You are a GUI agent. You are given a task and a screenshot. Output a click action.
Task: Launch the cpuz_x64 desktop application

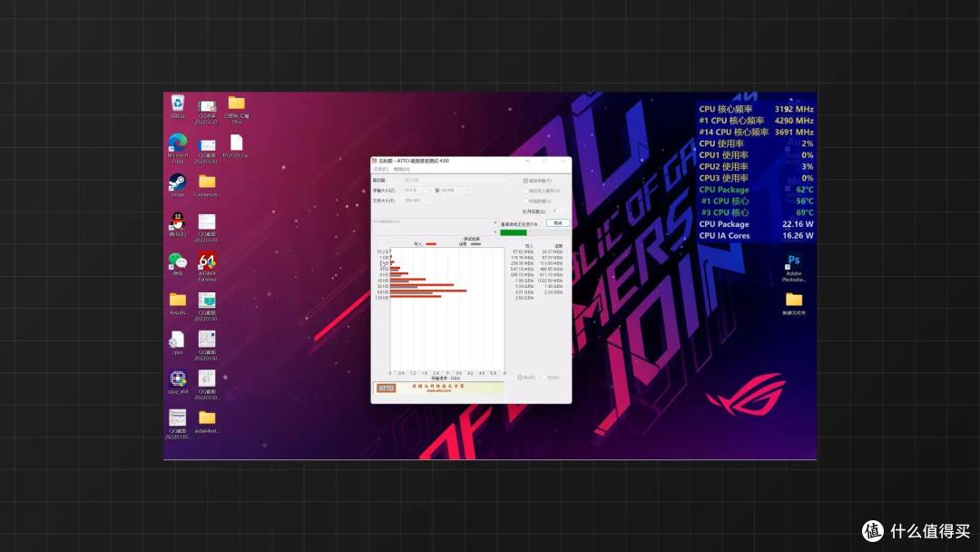click(x=178, y=379)
